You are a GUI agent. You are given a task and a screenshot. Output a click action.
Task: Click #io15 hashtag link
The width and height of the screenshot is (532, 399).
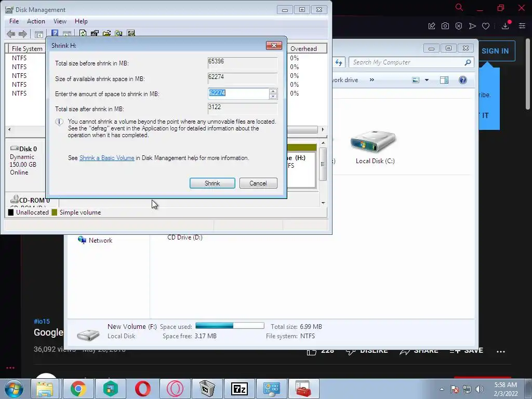click(x=42, y=321)
